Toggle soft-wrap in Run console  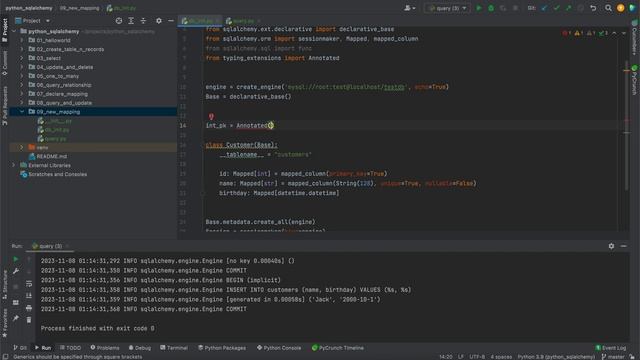[x=29, y=284]
